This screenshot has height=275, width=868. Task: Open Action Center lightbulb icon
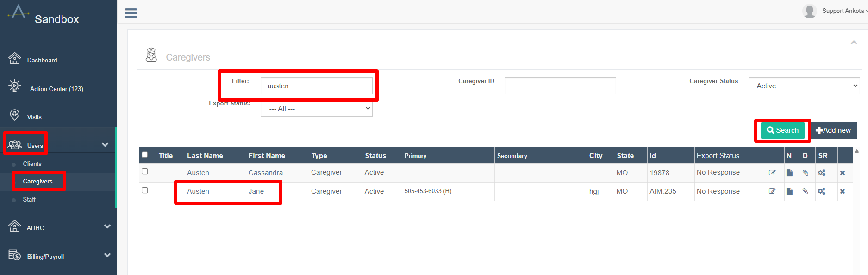click(15, 86)
